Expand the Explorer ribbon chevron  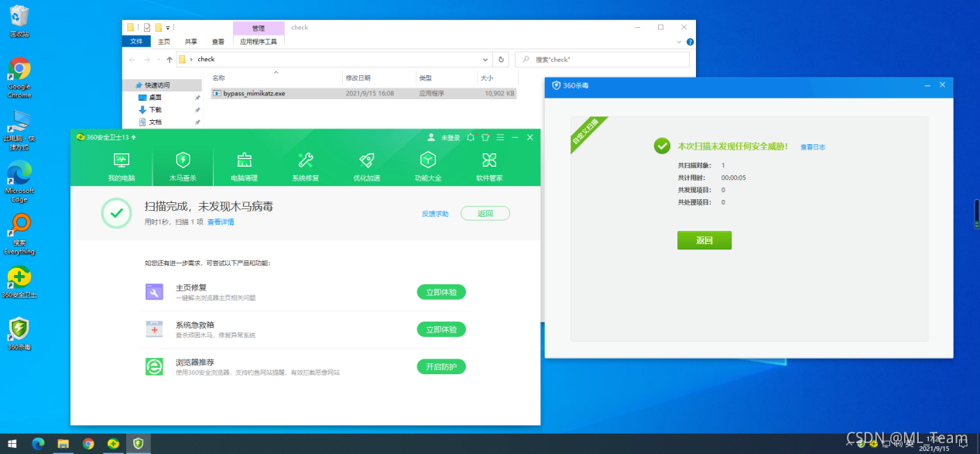tap(680, 42)
